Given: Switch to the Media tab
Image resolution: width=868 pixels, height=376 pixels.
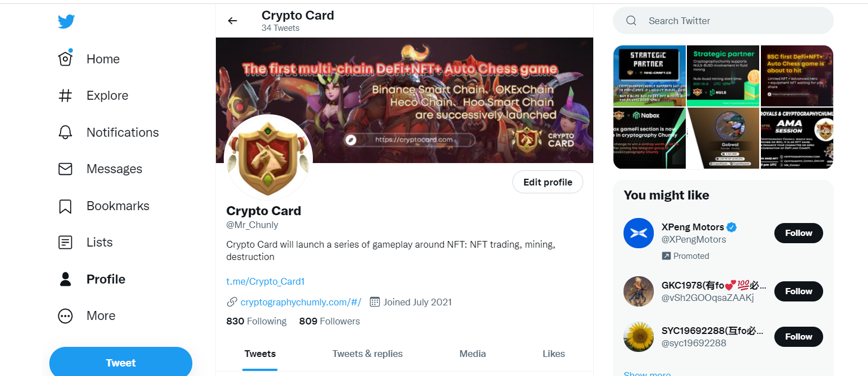Looking at the screenshot, I should [473, 354].
